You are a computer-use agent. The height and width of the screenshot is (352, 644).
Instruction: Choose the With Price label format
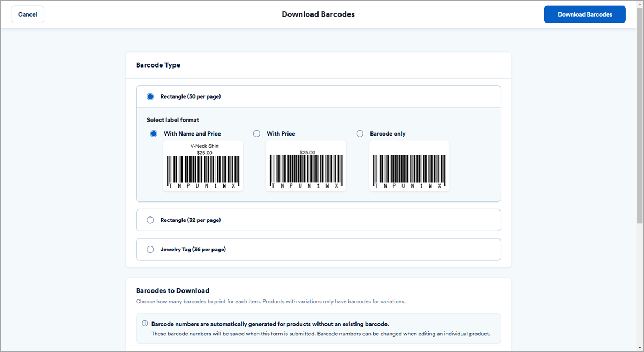(256, 133)
